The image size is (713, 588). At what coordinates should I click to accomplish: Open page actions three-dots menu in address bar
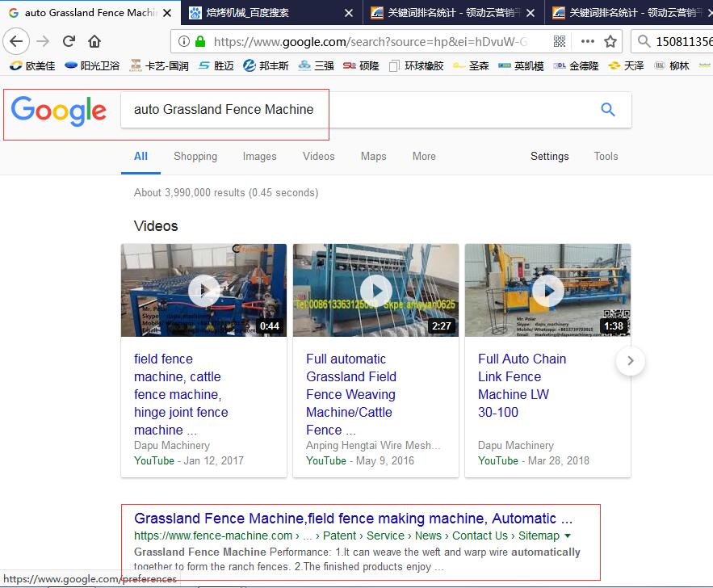coord(587,41)
